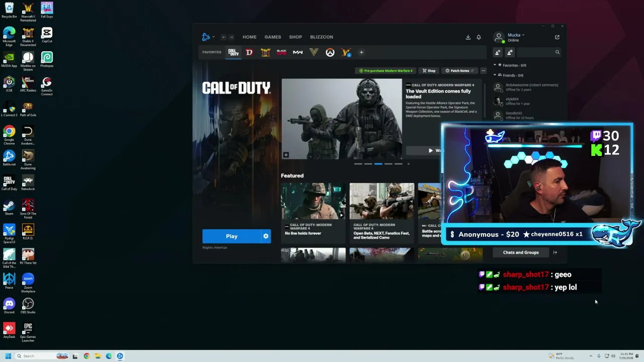Image resolution: width=644 pixels, height=362 pixels.
Task: Open the notifications bell in Battle.net
Action: (x=478, y=37)
